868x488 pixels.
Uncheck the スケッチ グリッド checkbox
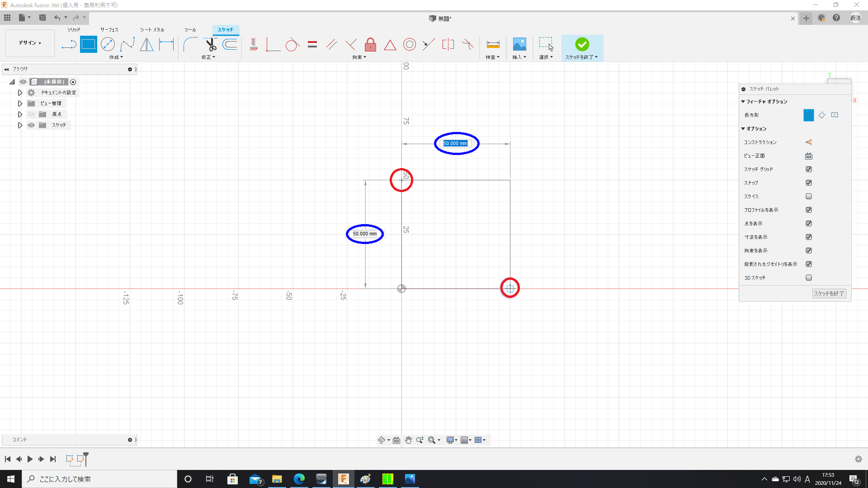(x=809, y=169)
